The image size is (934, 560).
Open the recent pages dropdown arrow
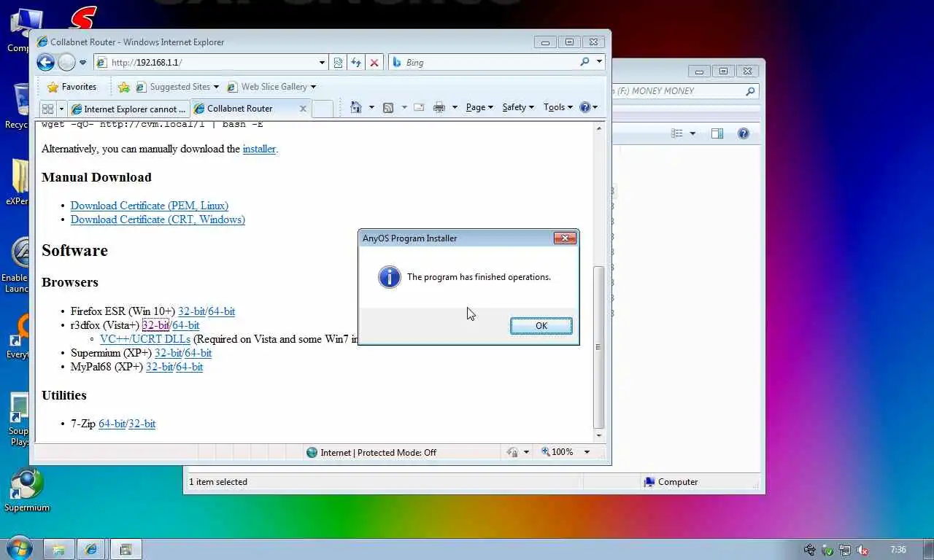(x=82, y=63)
